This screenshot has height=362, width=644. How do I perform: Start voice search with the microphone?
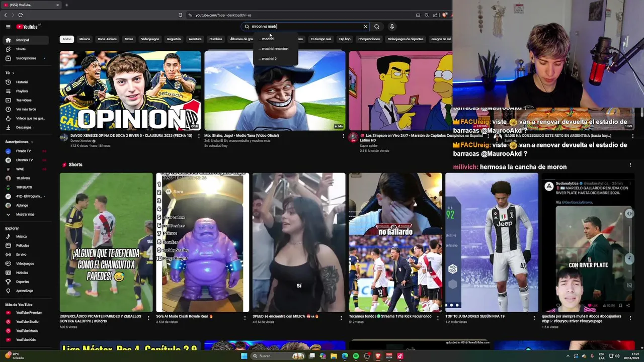click(392, 27)
